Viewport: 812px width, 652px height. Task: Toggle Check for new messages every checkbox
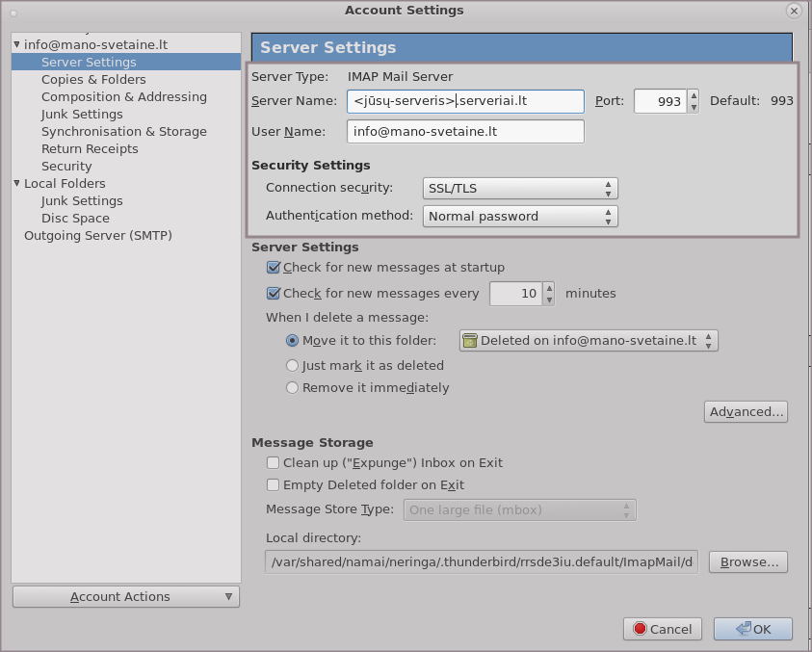click(x=274, y=294)
